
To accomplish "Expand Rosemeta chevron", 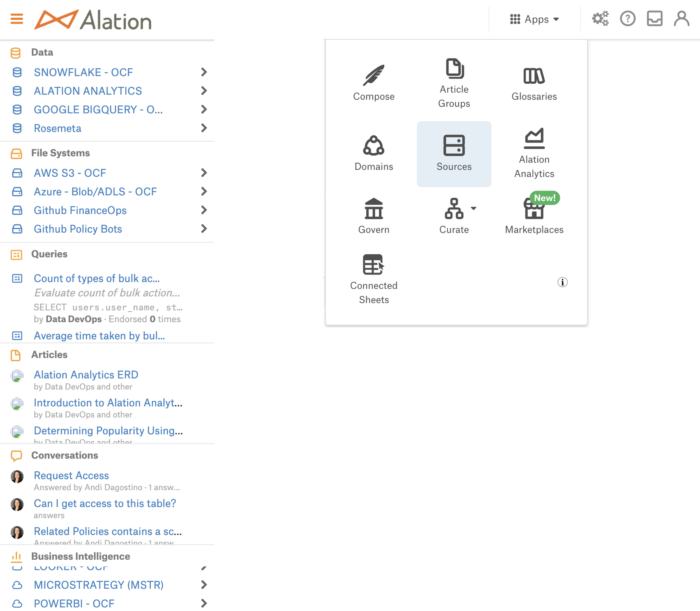I will [x=204, y=128].
